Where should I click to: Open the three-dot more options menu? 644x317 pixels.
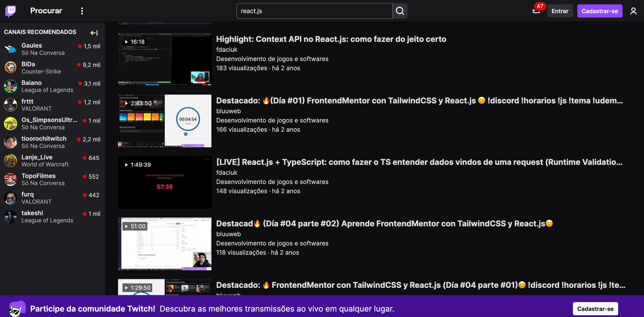click(82, 11)
